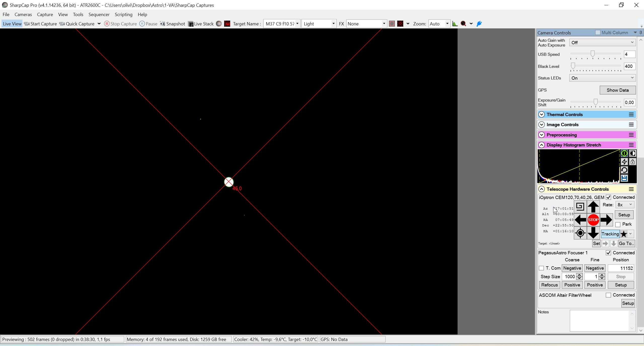Open the Live Stack tool
Image resolution: width=644 pixels, height=346 pixels.
tap(201, 24)
